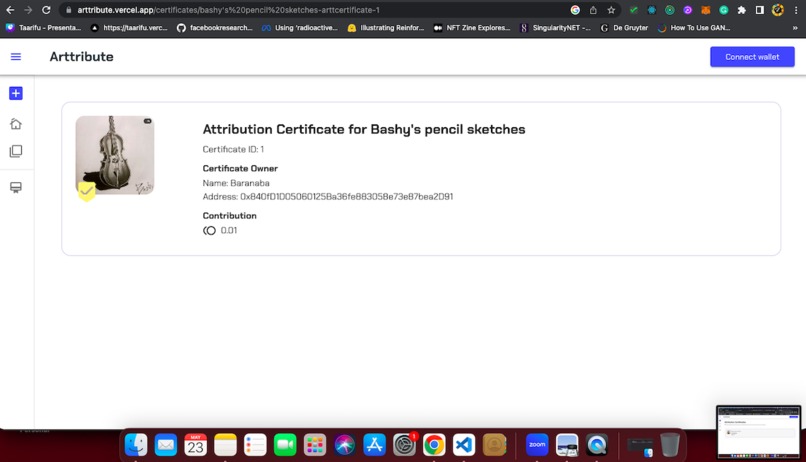The image size is (806, 462).
Task: Show more bookmarks with the double chevron
Action: (x=795, y=28)
